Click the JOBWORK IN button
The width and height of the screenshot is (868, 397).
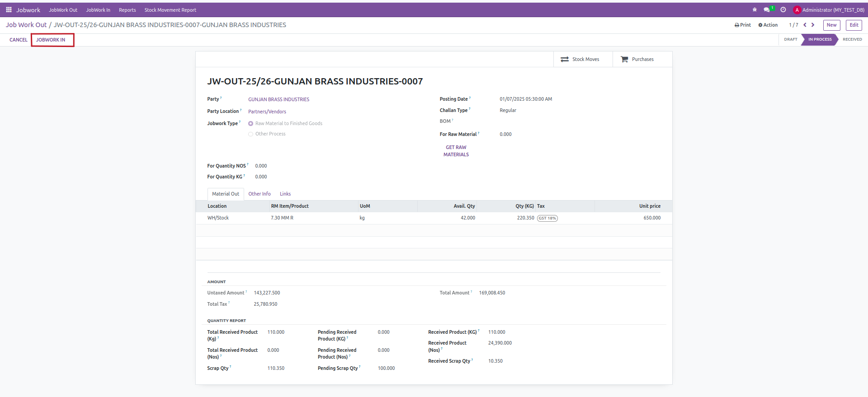tap(51, 40)
